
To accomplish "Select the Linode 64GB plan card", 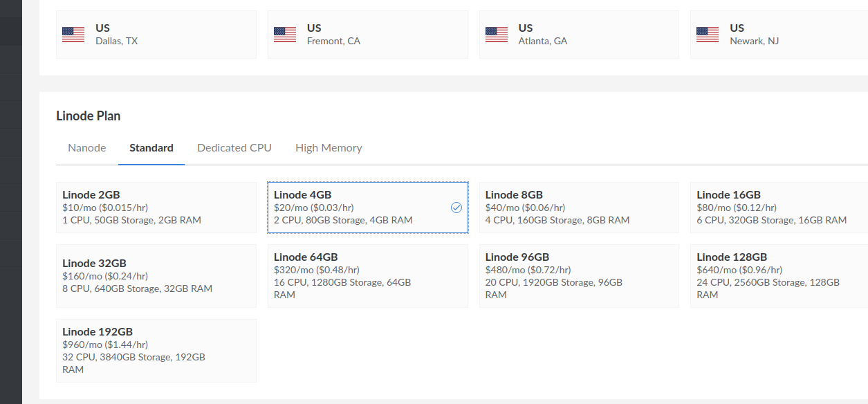I will (368, 276).
